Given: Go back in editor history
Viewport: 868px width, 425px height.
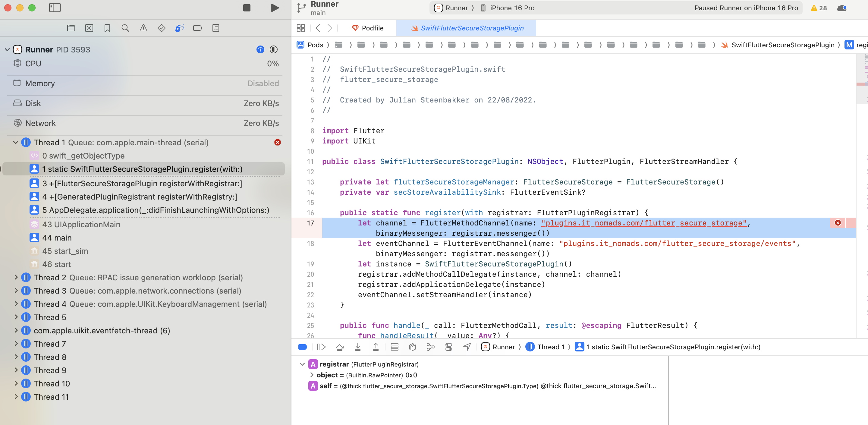Looking at the screenshot, I should [318, 28].
